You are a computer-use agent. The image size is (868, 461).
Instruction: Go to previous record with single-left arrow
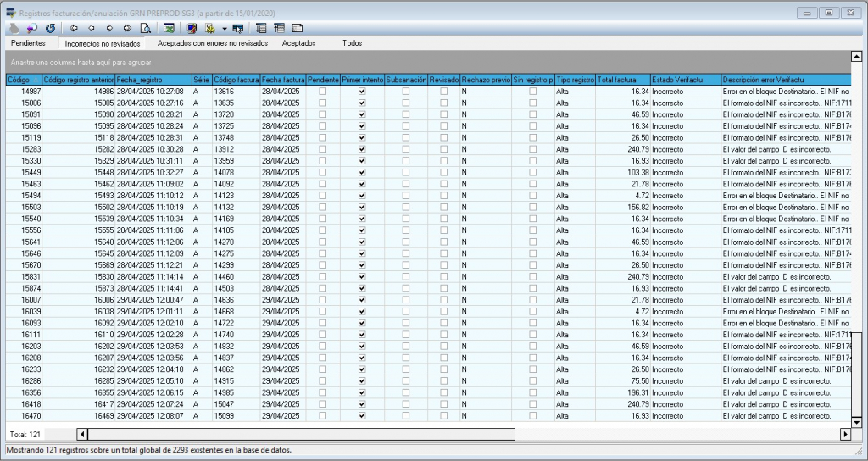coord(92,28)
